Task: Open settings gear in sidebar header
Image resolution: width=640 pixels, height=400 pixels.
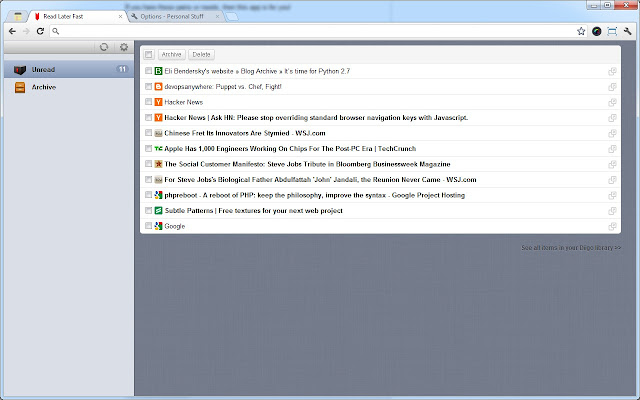Action: tap(124, 47)
